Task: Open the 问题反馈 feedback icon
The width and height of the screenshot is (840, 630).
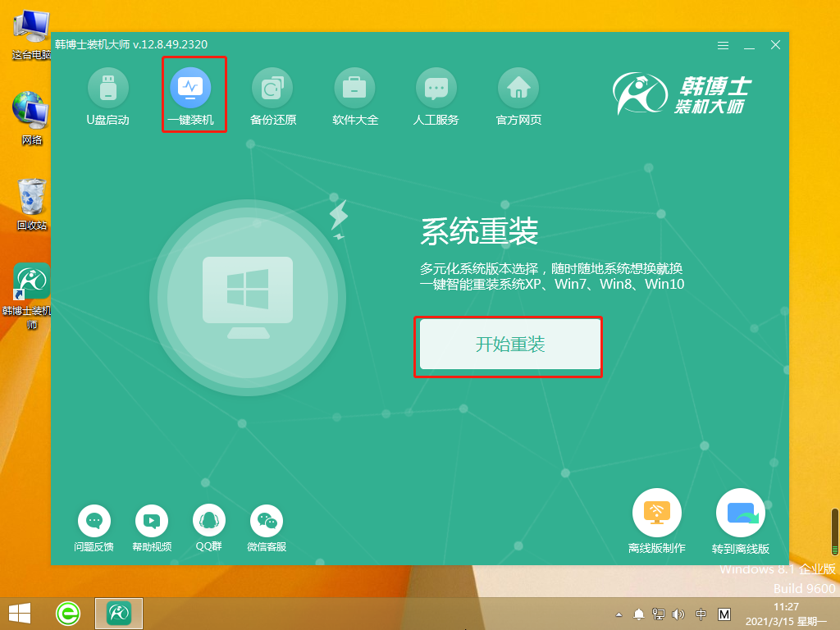Action: coord(94,522)
